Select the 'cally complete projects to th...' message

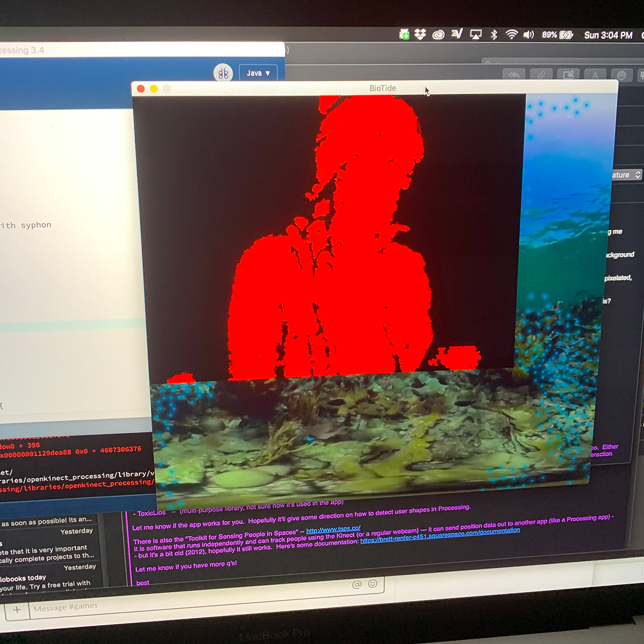click(47, 558)
